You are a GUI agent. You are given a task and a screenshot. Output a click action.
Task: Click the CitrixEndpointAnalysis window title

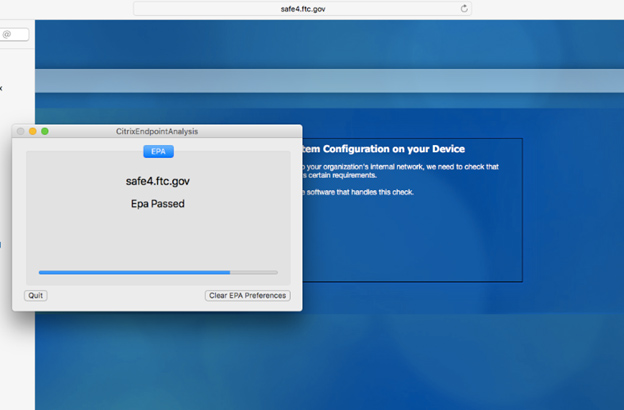(157, 131)
